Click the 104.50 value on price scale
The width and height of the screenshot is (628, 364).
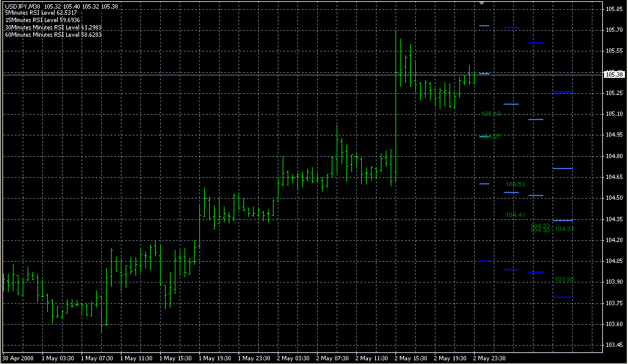coord(614,198)
